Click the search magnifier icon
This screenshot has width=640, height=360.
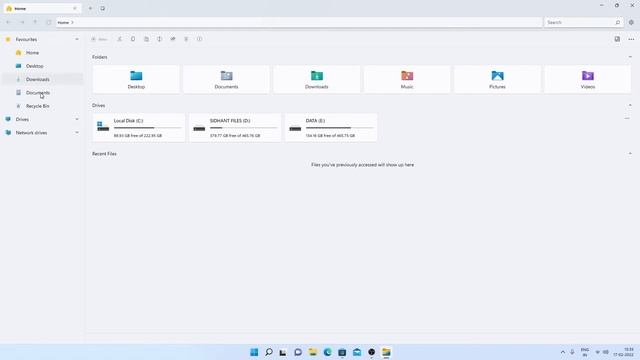618,22
